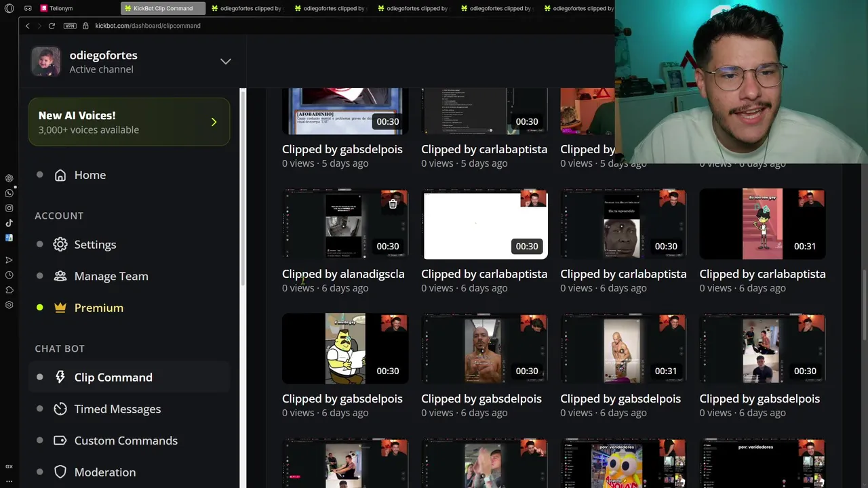Open account Settings page
This screenshot has width=868, height=488.
pos(95,245)
